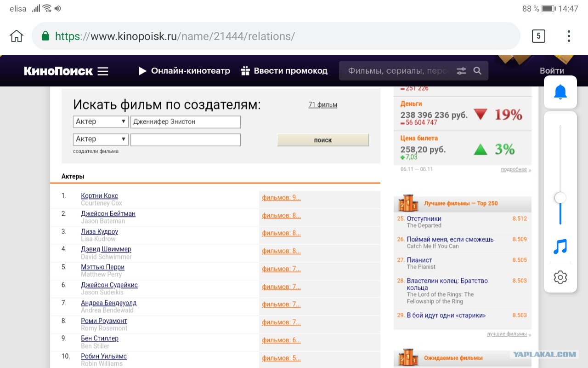Click the Top 250 podium icon
Viewport: 588px width, 368px height.
408,203
